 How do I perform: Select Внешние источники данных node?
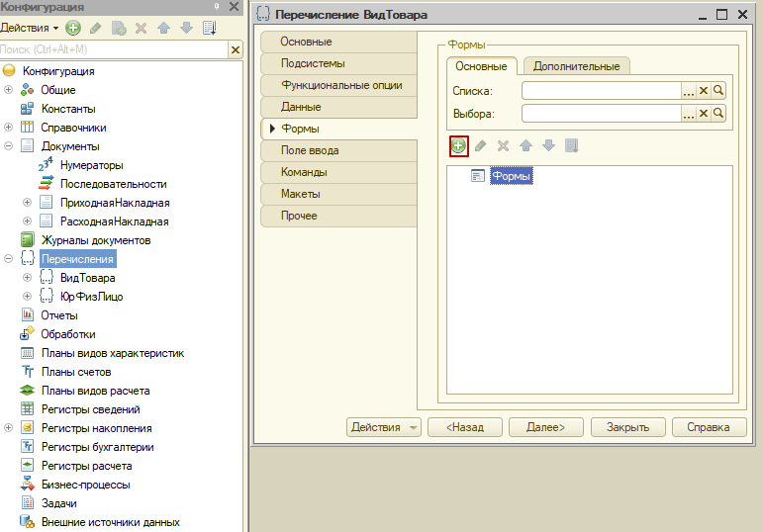[111, 522]
